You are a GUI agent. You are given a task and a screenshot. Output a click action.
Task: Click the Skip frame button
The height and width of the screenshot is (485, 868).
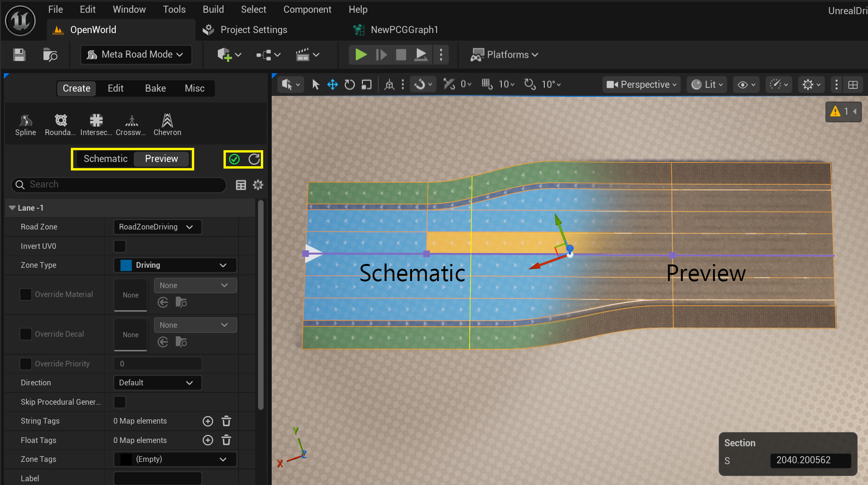pyautogui.click(x=381, y=55)
